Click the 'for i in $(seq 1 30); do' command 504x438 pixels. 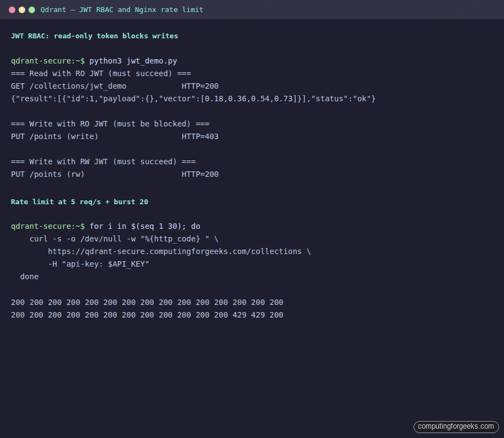[x=145, y=226]
